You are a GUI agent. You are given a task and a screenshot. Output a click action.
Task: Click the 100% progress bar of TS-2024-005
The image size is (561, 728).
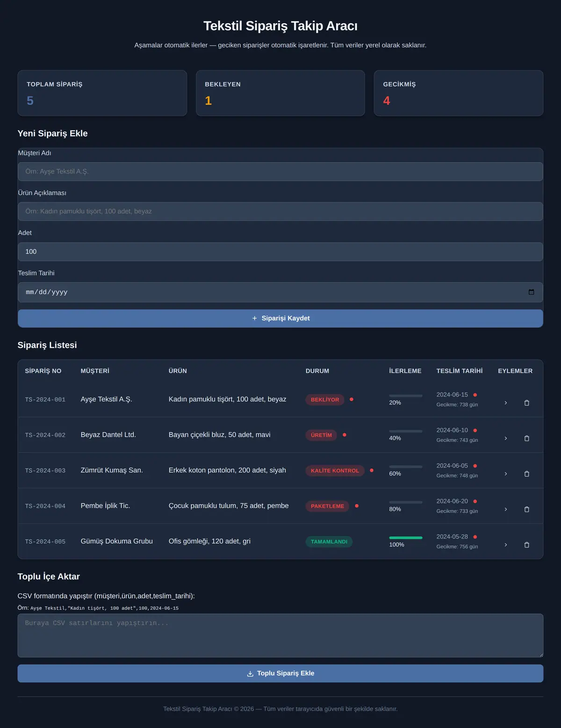click(406, 538)
